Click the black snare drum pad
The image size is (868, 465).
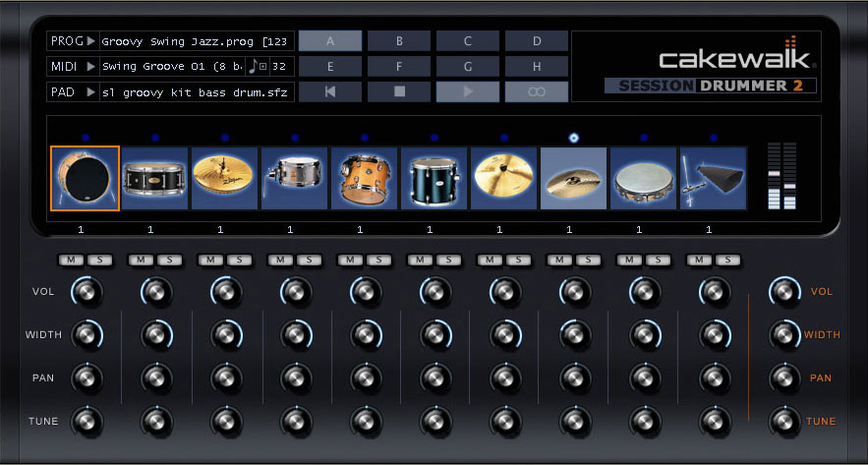[154, 178]
